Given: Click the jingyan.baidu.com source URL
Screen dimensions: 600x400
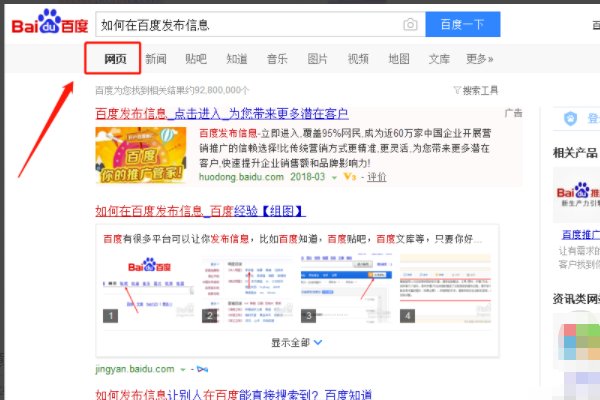Looking at the screenshot, I should (x=135, y=369).
